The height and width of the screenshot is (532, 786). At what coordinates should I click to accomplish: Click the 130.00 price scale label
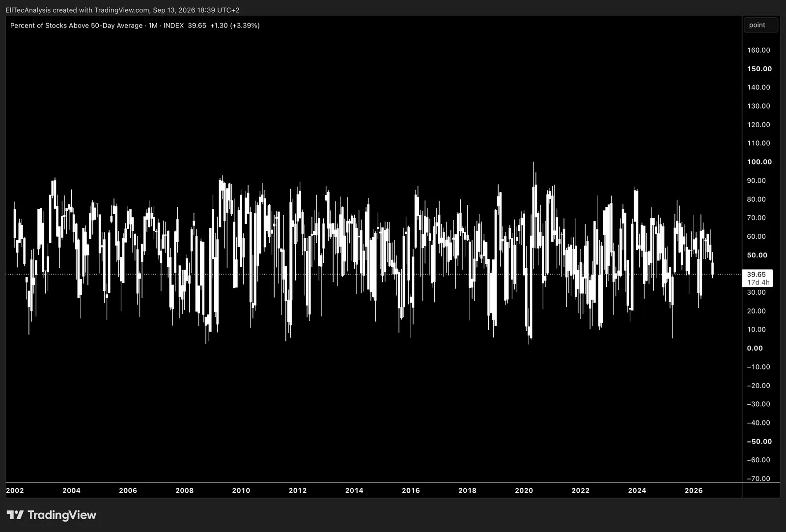click(758, 106)
